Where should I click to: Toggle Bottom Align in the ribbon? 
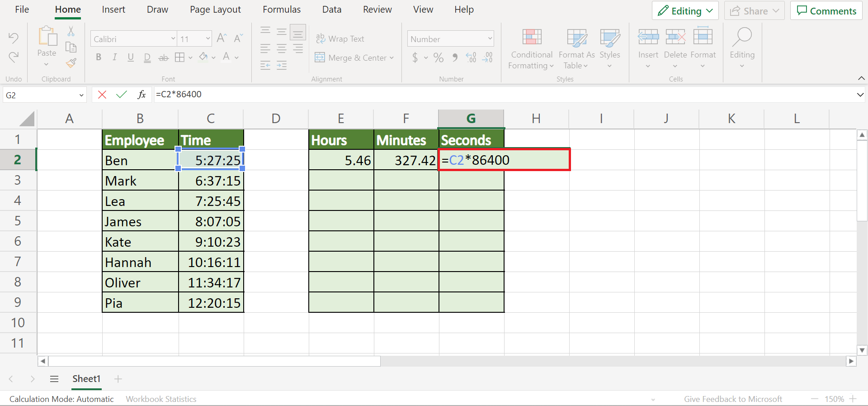coord(298,33)
